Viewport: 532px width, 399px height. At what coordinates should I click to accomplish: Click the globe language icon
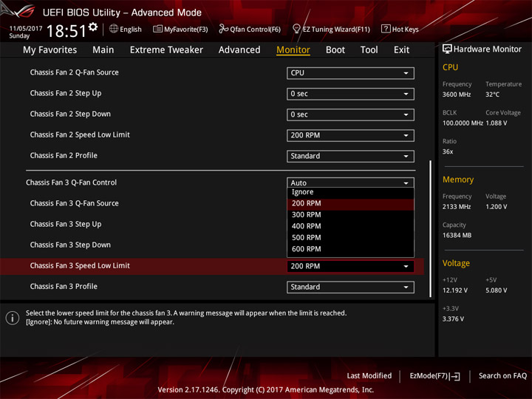tap(114, 29)
